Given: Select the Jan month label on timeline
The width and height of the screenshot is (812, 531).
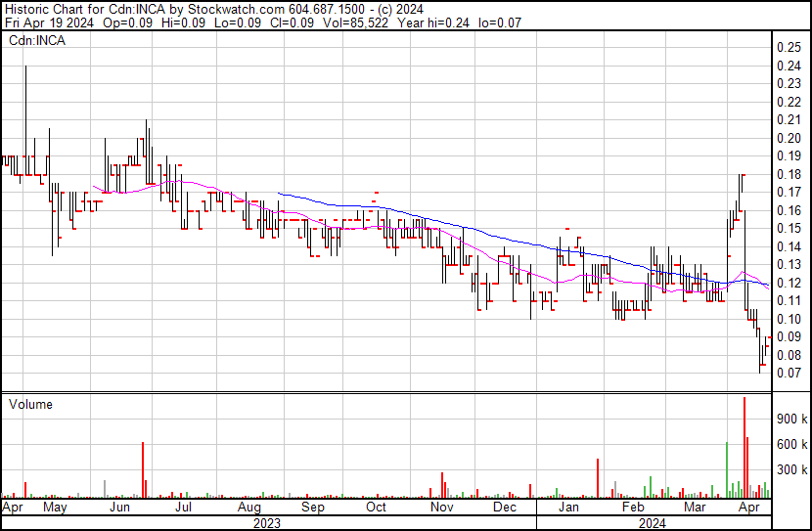Looking at the screenshot, I should pos(568,509).
